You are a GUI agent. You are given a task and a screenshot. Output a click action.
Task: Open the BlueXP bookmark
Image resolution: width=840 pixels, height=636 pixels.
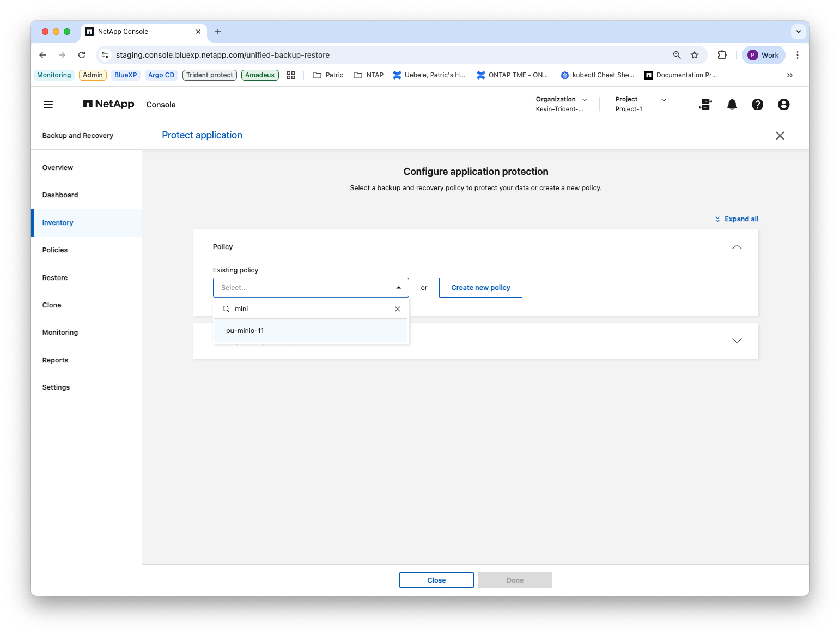(125, 75)
